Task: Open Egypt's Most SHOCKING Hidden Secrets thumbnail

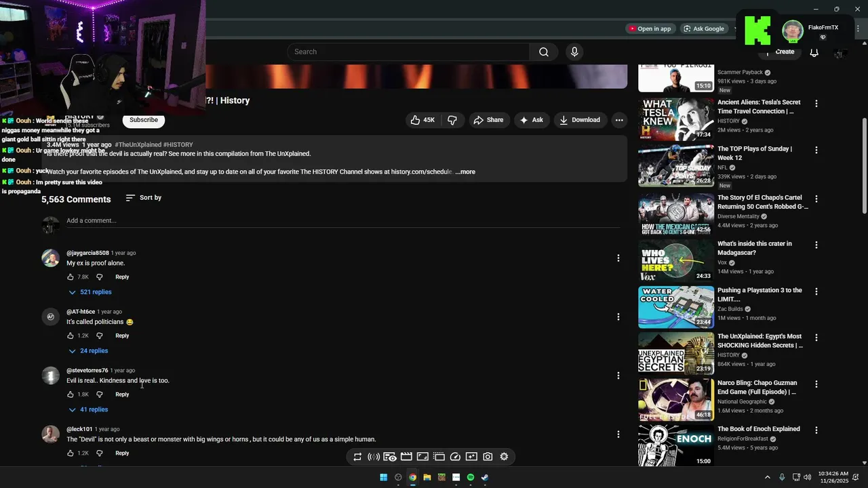Action: [x=676, y=354]
